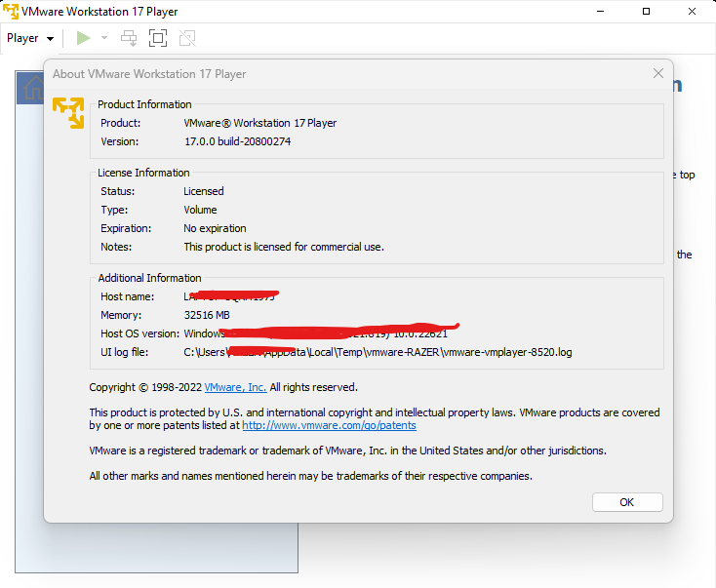Screen dimensions: 716x588
Task: Click the OK button
Action: pyautogui.click(x=627, y=502)
